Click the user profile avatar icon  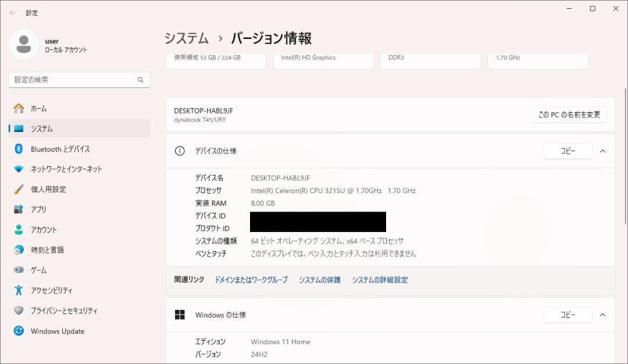coord(24,44)
